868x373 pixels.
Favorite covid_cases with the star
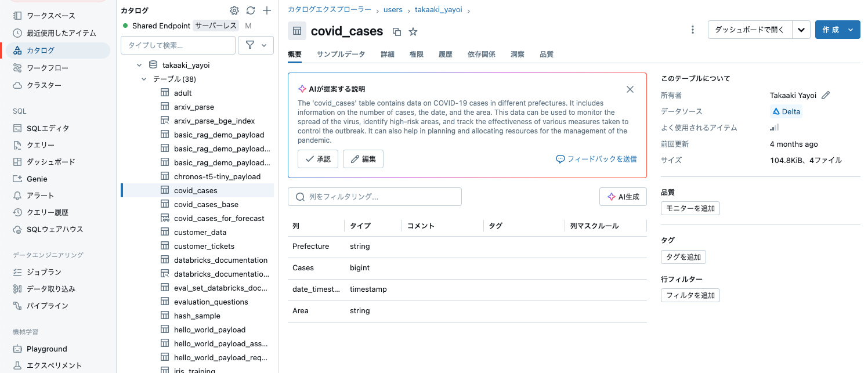(x=413, y=31)
